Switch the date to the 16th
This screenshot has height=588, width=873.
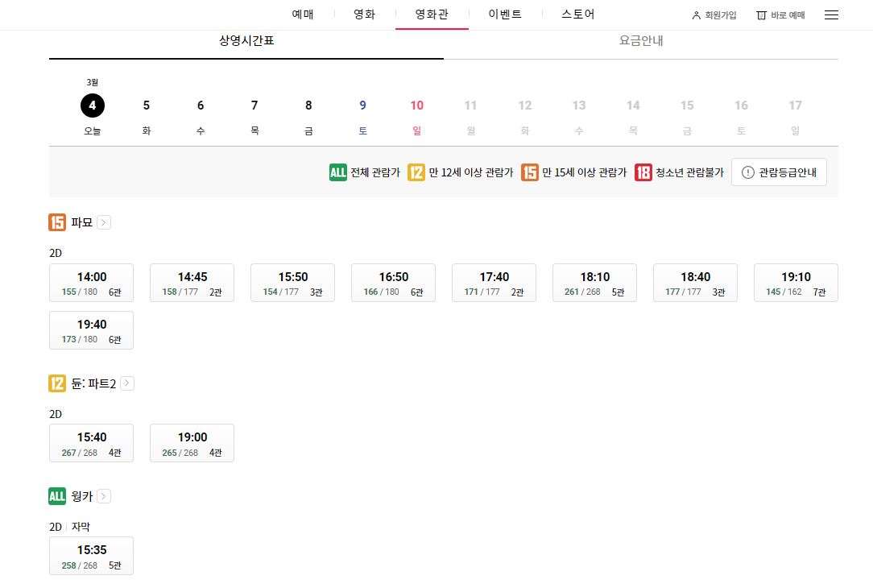coord(741,106)
